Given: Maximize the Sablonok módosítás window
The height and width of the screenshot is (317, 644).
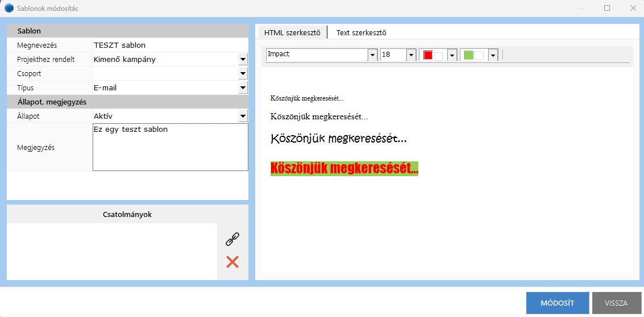Looking at the screenshot, I should [607, 8].
